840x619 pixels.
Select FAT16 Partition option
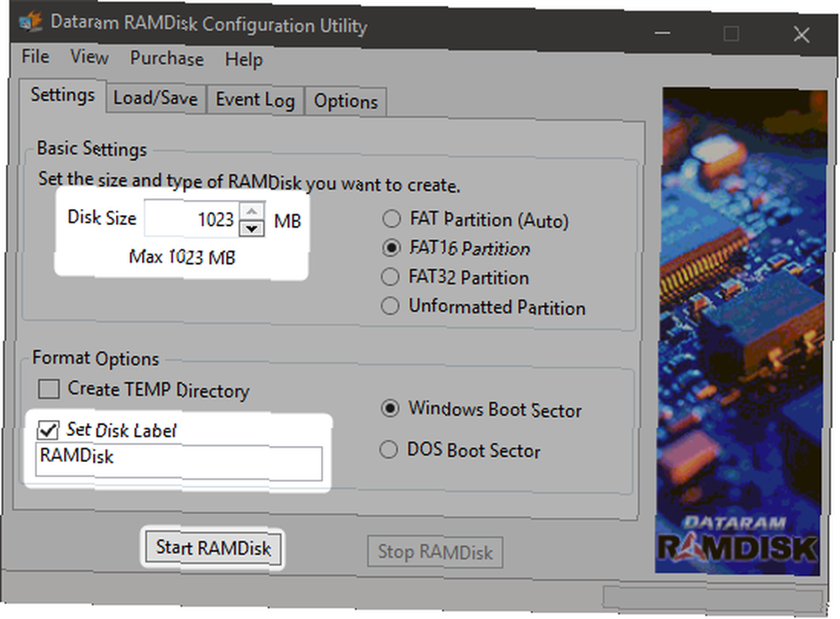tap(456, 248)
